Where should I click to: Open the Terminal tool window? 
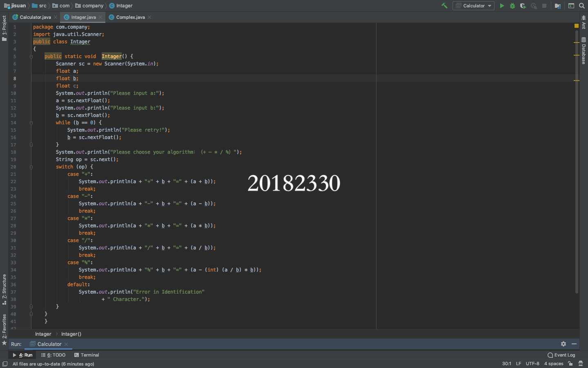click(x=87, y=355)
